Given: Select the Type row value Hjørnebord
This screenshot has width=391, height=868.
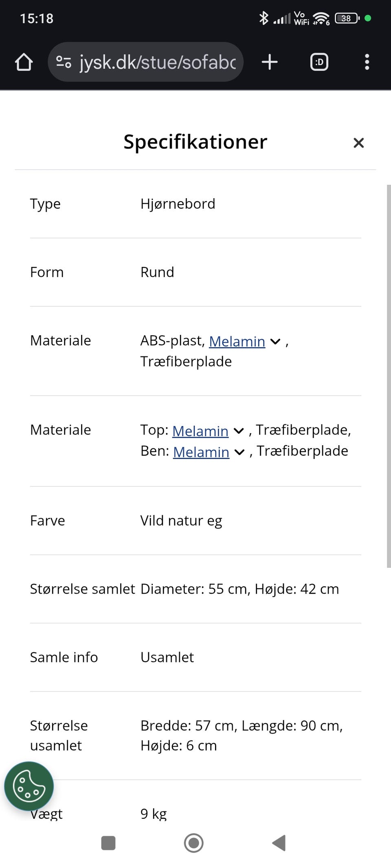Looking at the screenshot, I should click(178, 203).
